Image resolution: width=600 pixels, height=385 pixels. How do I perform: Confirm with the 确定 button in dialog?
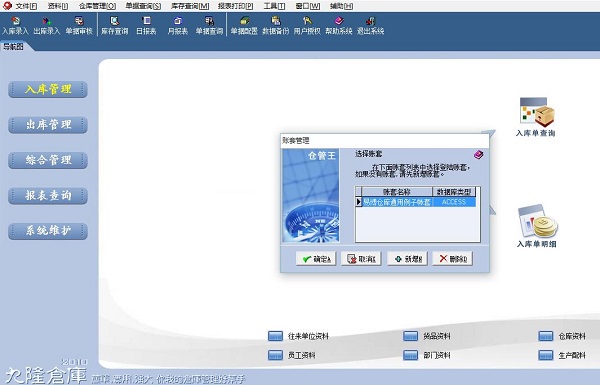click(x=316, y=259)
